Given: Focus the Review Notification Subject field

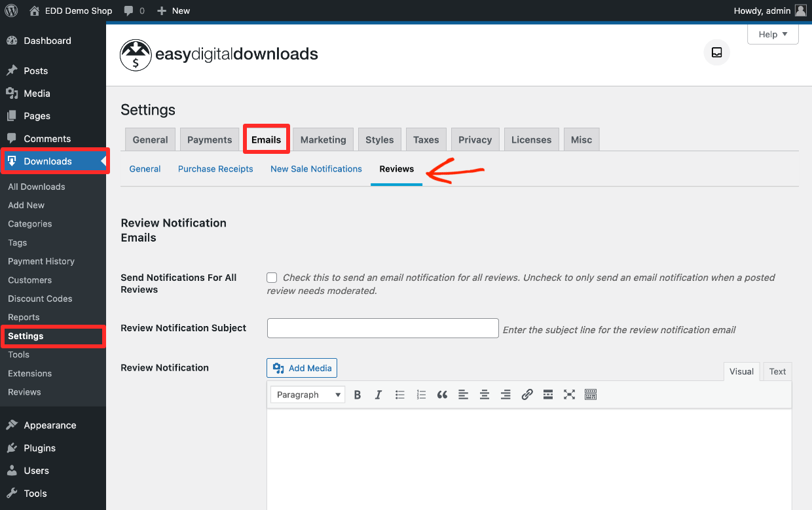Looking at the screenshot, I should pyautogui.click(x=383, y=328).
